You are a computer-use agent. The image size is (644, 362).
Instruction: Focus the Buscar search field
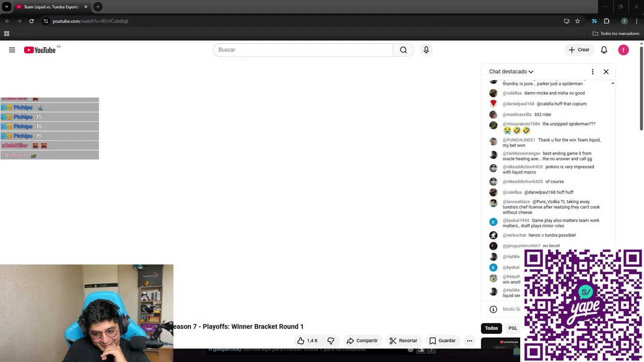[303, 50]
